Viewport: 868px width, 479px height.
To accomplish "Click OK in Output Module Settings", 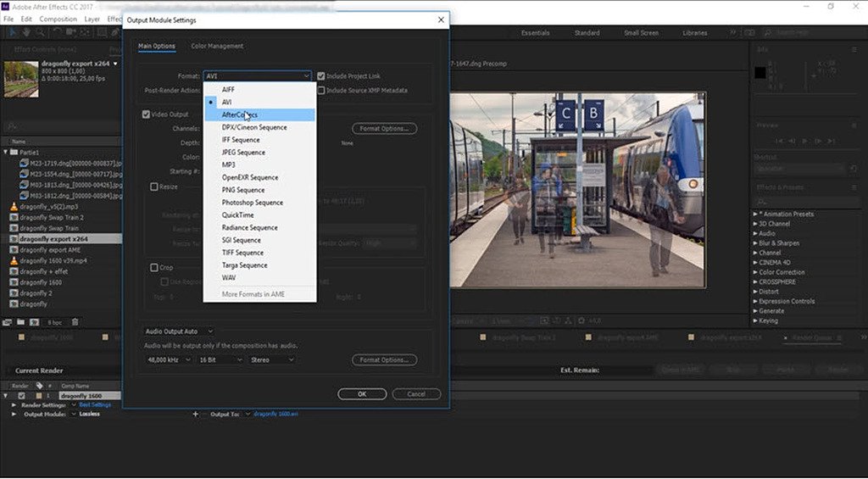I will [362, 394].
